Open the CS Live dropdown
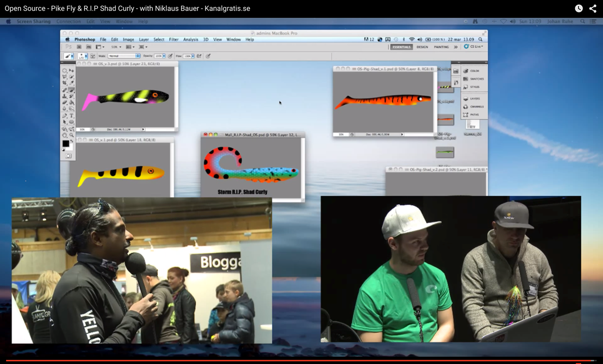The height and width of the screenshot is (364, 603). coord(473,47)
